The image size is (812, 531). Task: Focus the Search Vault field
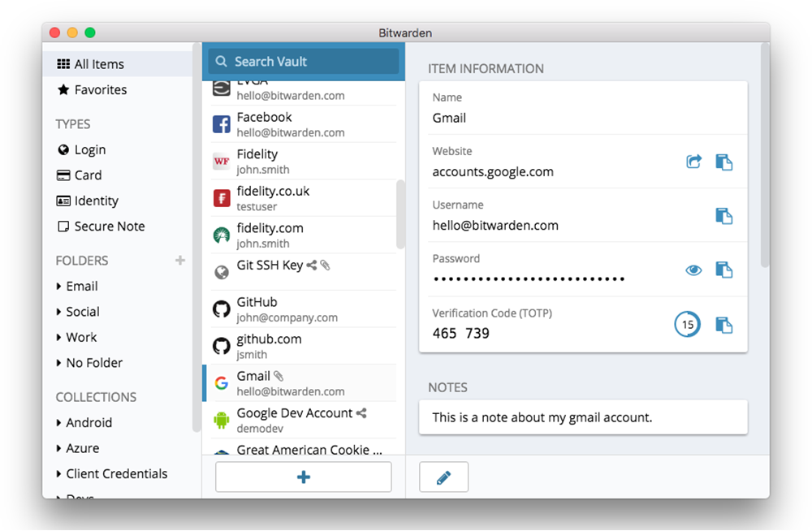coord(304,61)
